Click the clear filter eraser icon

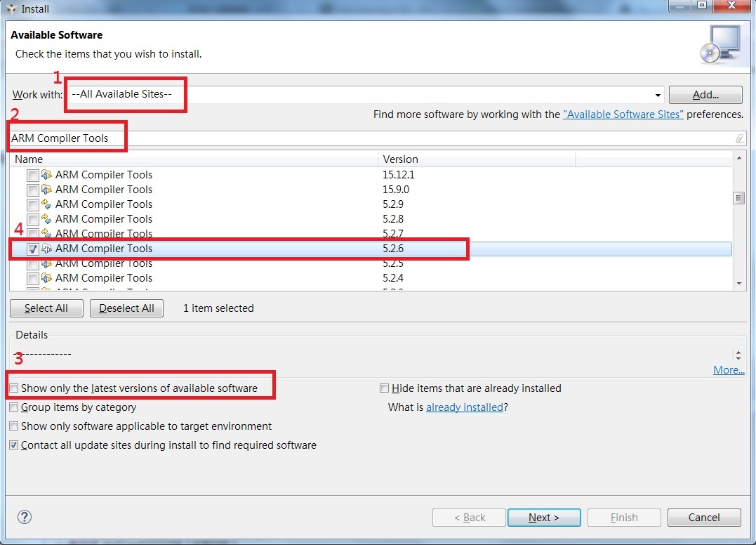[x=739, y=138]
